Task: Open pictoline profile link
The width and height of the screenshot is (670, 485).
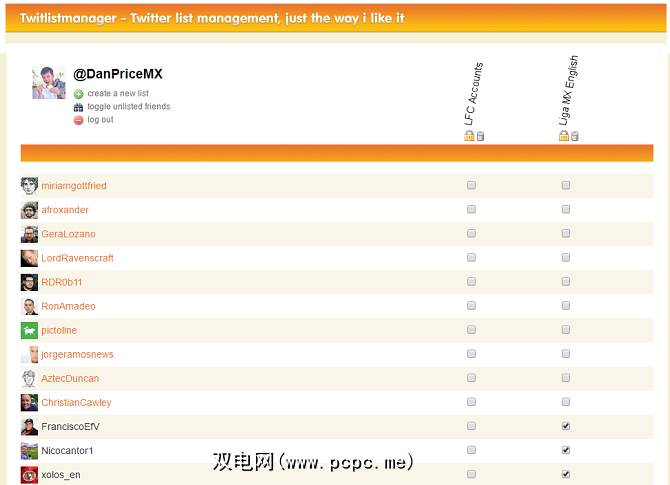Action: point(59,330)
